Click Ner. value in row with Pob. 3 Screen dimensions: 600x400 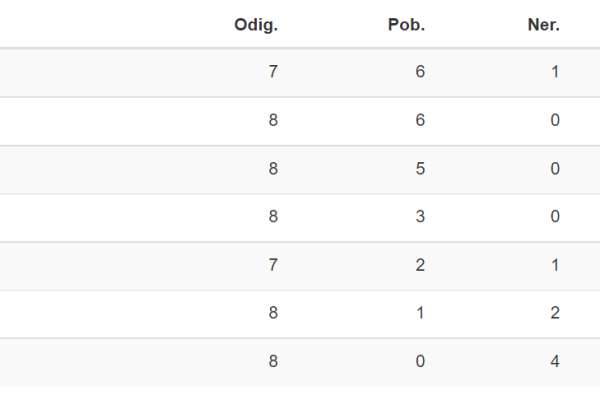coord(555,217)
